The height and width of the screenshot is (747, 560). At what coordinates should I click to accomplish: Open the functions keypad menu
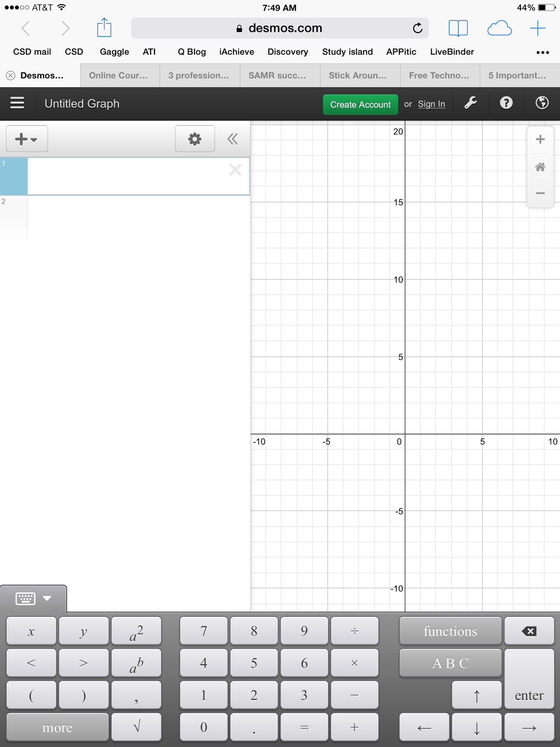pyautogui.click(x=450, y=631)
